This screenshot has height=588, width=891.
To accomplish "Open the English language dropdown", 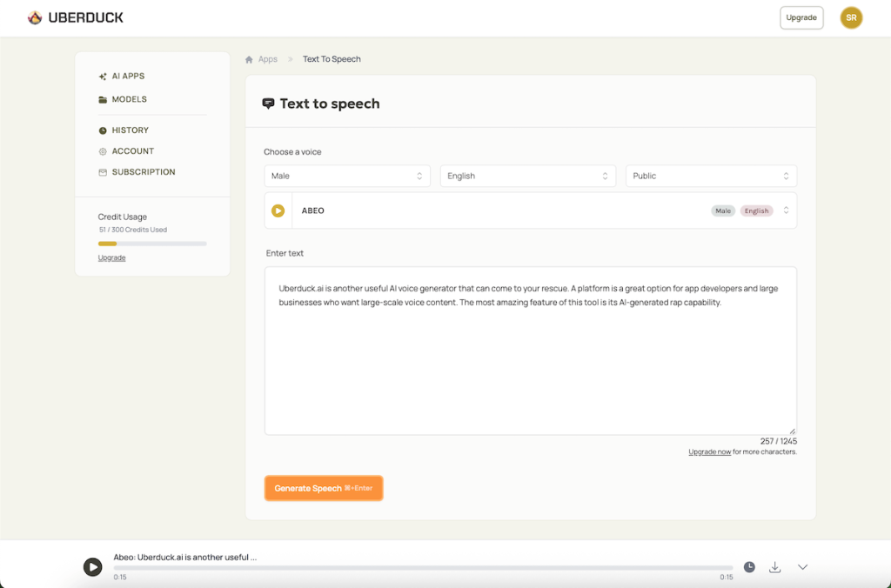I will [x=528, y=176].
